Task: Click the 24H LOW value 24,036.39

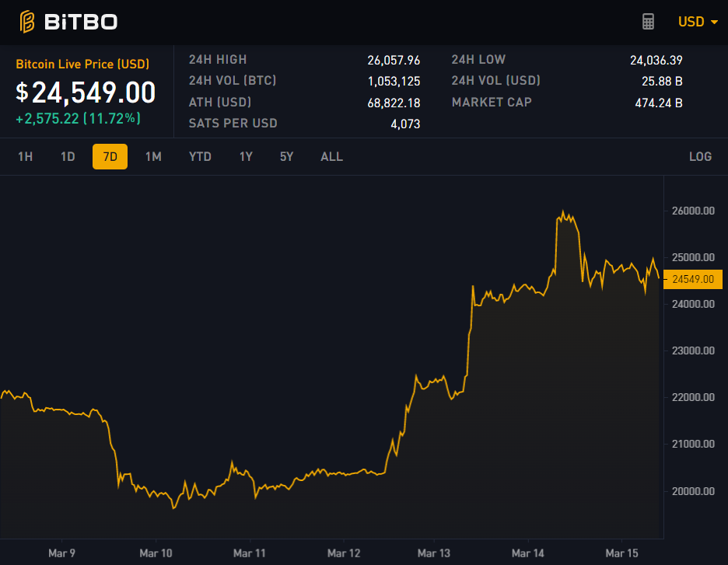Action: [656, 61]
